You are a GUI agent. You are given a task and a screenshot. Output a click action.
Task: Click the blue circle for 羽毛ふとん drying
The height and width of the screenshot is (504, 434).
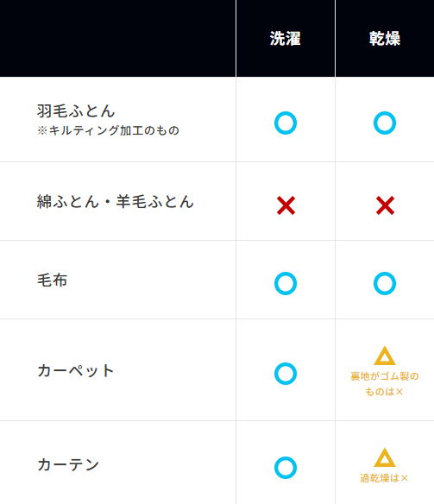(x=385, y=123)
